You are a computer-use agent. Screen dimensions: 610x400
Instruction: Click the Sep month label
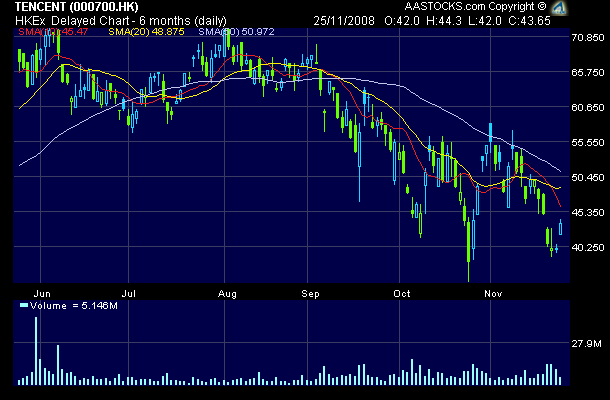[310, 294]
